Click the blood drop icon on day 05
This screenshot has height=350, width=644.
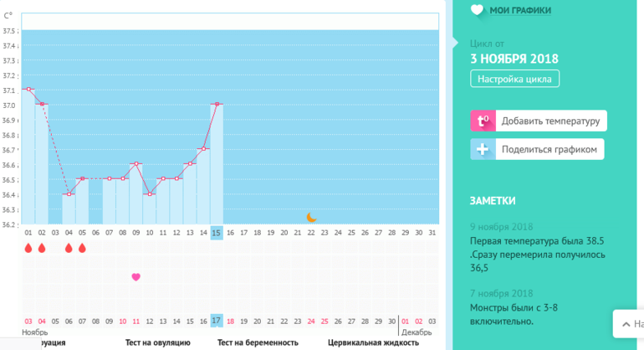(82, 248)
